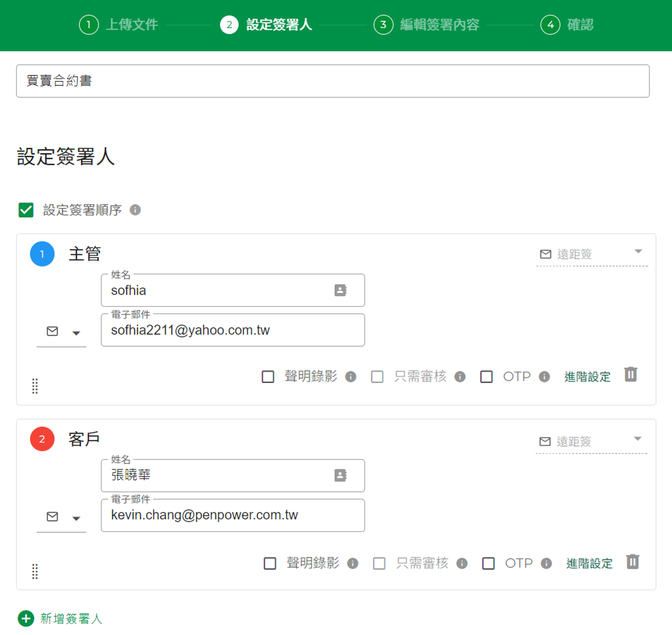
Task: Click envelope icon in 客戶 遠距簽 selector
Action: coord(545,441)
